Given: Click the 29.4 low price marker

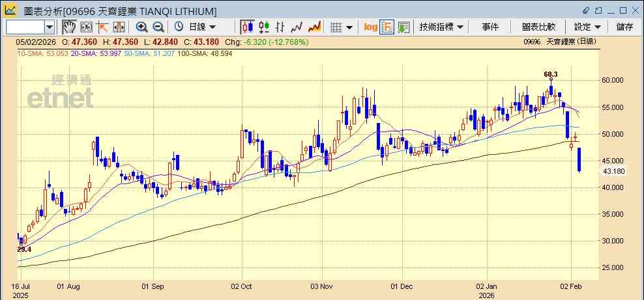Looking at the screenshot, I should tap(24, 249).
